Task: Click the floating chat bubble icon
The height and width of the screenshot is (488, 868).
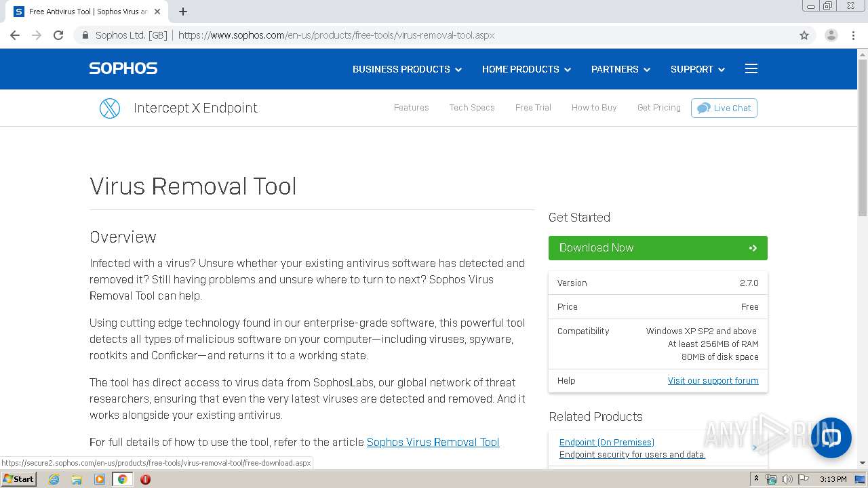Action: tap(831, 438)
